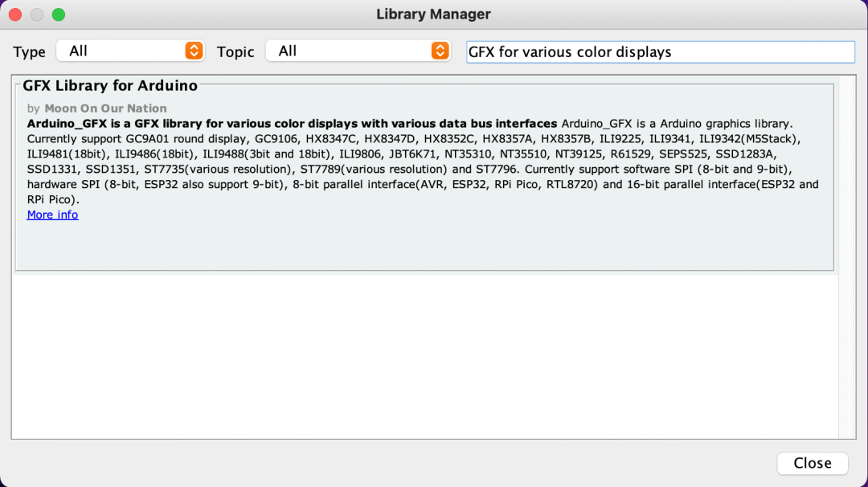Click the Type selector showing All
Screen dimensions: 868x487
[x=131, y=51]
